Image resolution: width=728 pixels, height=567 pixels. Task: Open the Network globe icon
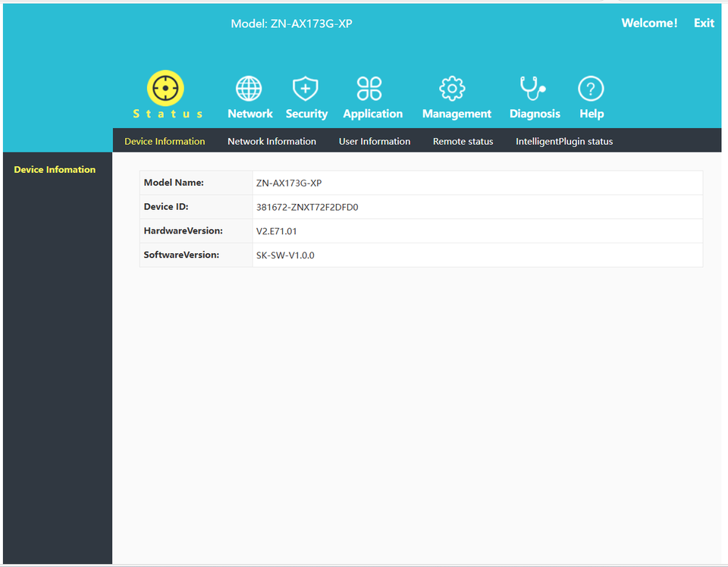[249, 89]
